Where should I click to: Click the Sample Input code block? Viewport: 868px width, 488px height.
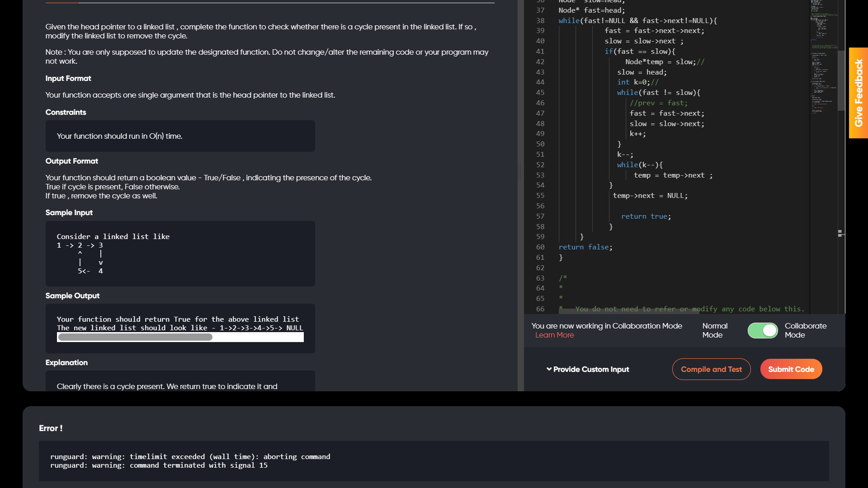tap(180, 253)
